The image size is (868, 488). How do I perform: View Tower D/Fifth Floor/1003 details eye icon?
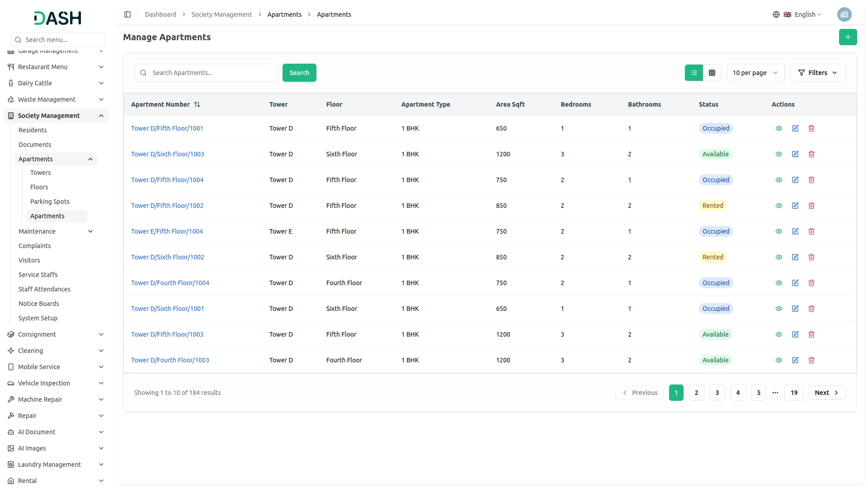point(778,334)
